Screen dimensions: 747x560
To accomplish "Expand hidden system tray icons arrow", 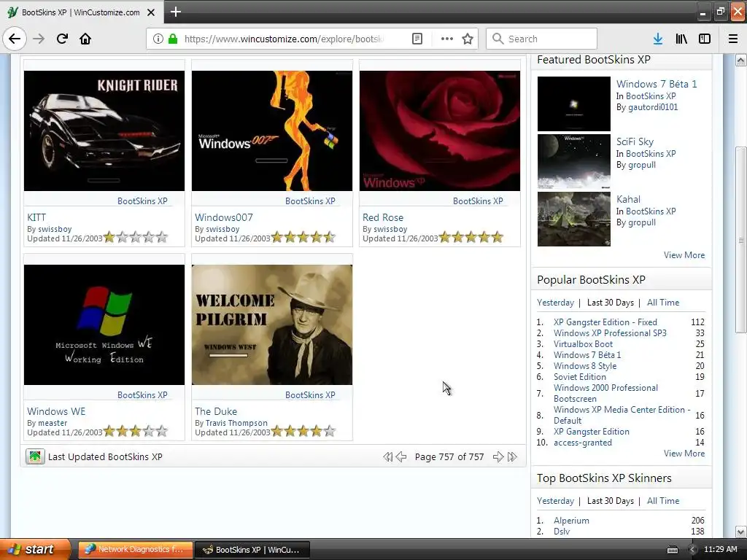I will pyautogui.click(x=693, y=550).
